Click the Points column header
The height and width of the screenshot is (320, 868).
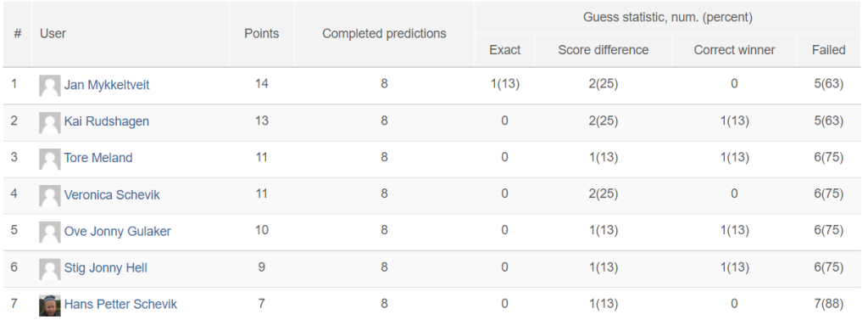pos(262,33)
